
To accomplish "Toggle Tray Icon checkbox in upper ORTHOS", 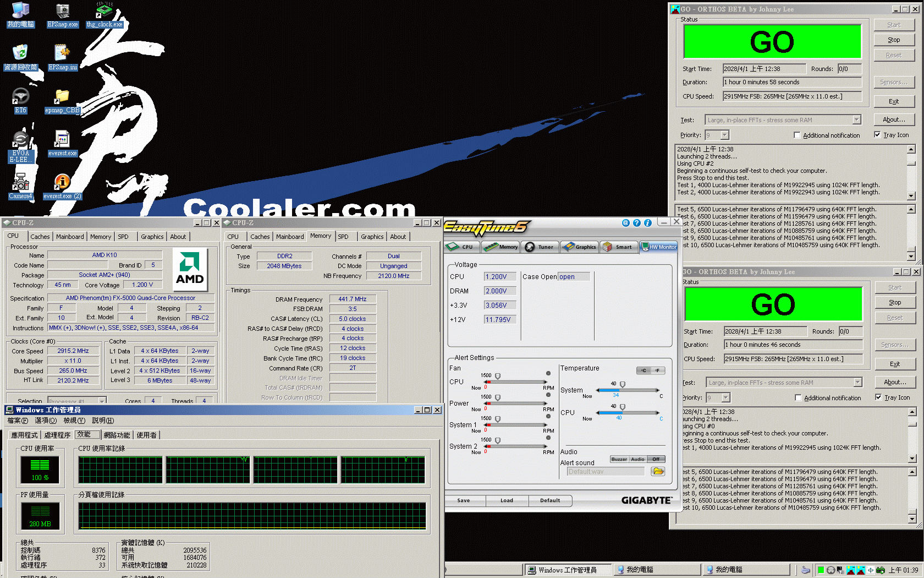I will click(x=877, y=135).
